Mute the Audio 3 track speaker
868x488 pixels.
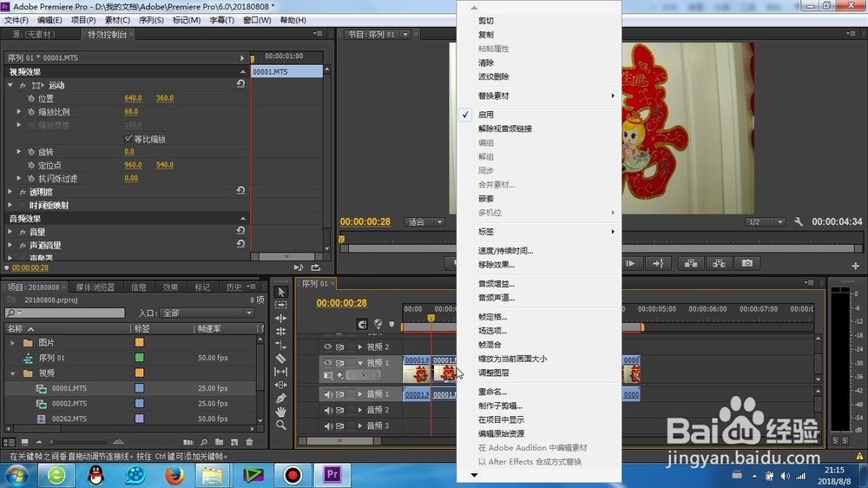pyautogui.click(x=328, y=426)
